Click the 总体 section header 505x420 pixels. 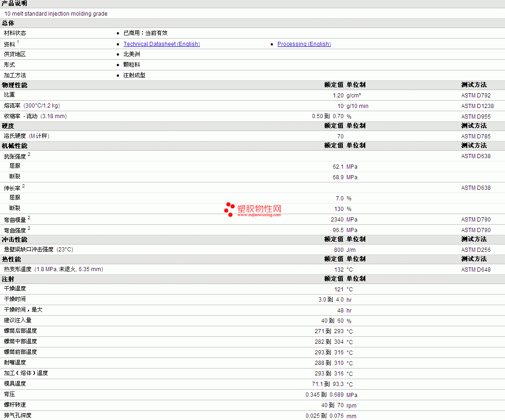click(x=8, y=23)
